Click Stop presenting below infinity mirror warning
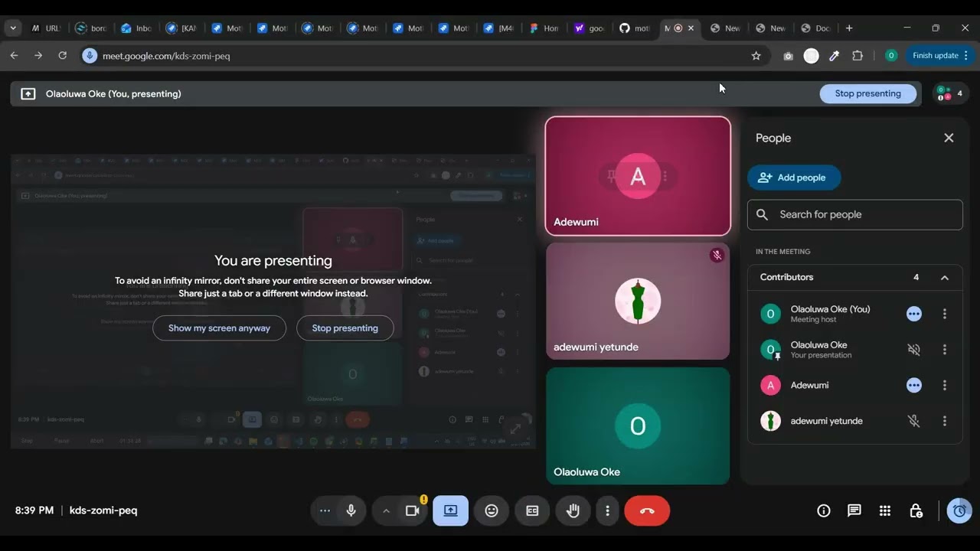980x551 pixels. [x=345, y=328]
